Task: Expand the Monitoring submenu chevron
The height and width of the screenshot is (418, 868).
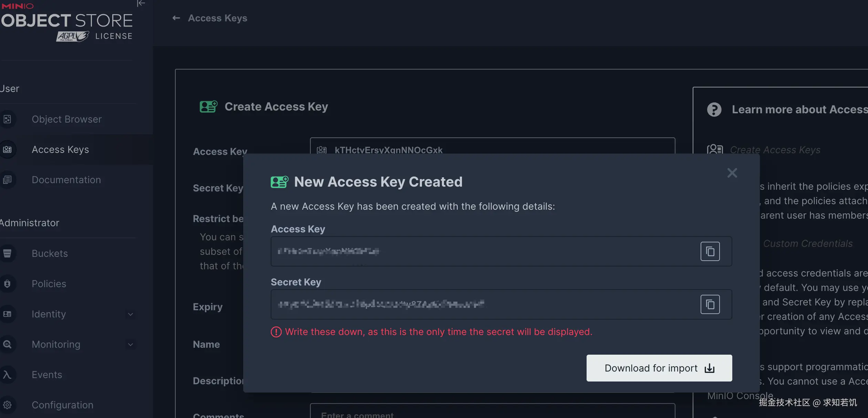Action: pyautogui.click(x=131, y=344)
